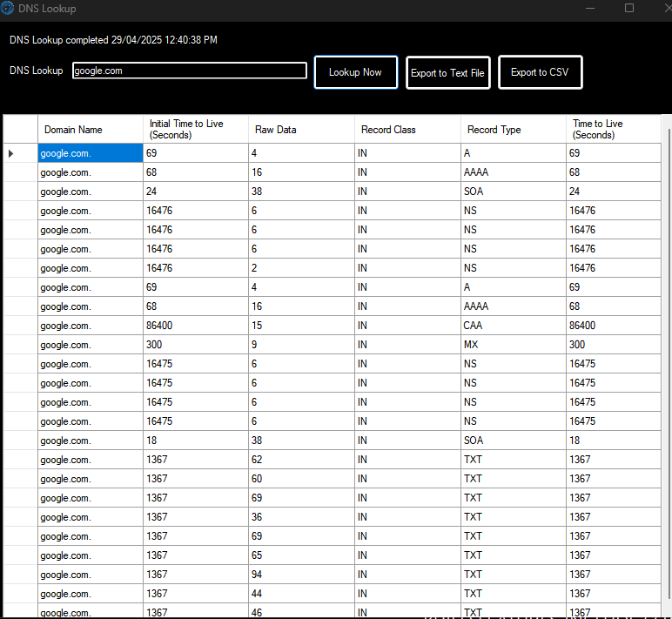672x619 pixels.
Task: Select Record Class IN cell in MX row
Action: [x=407, y=345]
